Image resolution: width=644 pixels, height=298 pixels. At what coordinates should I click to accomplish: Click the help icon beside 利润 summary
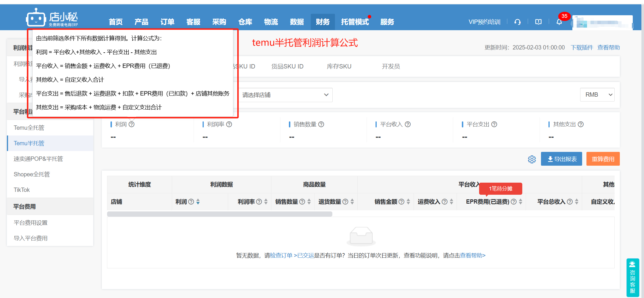click(x=132, y=124)
